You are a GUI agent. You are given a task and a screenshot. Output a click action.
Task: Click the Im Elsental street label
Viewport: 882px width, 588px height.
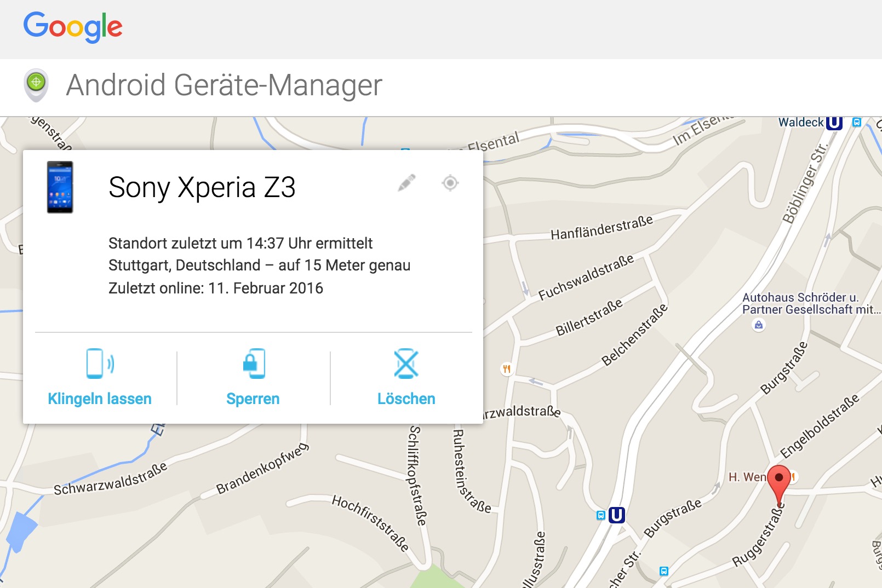pyautogui.click(x=703, y=130)
